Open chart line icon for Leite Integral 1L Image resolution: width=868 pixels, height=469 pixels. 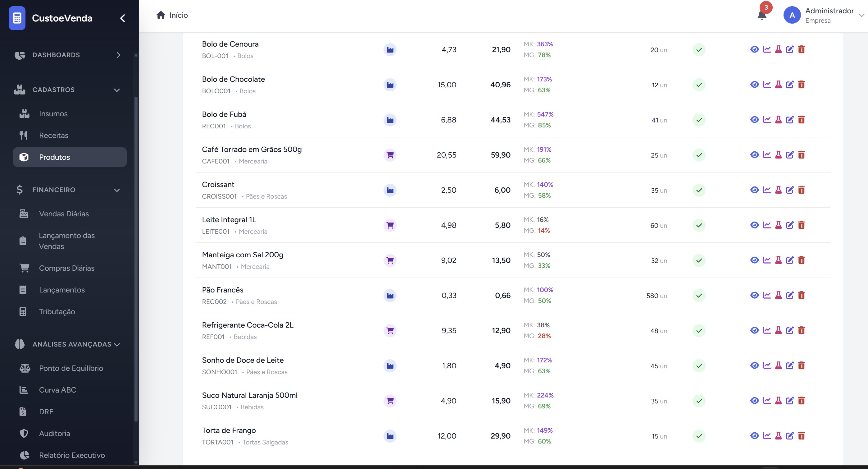tap(766, 225)
